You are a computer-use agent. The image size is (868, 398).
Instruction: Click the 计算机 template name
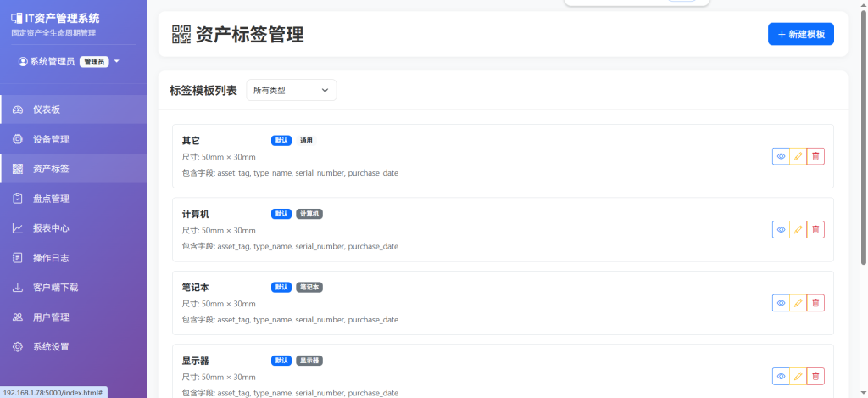point(196,214)
